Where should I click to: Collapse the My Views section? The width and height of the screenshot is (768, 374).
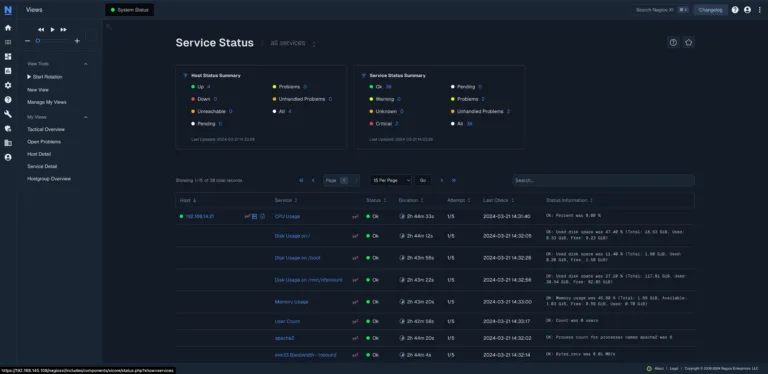86,117
